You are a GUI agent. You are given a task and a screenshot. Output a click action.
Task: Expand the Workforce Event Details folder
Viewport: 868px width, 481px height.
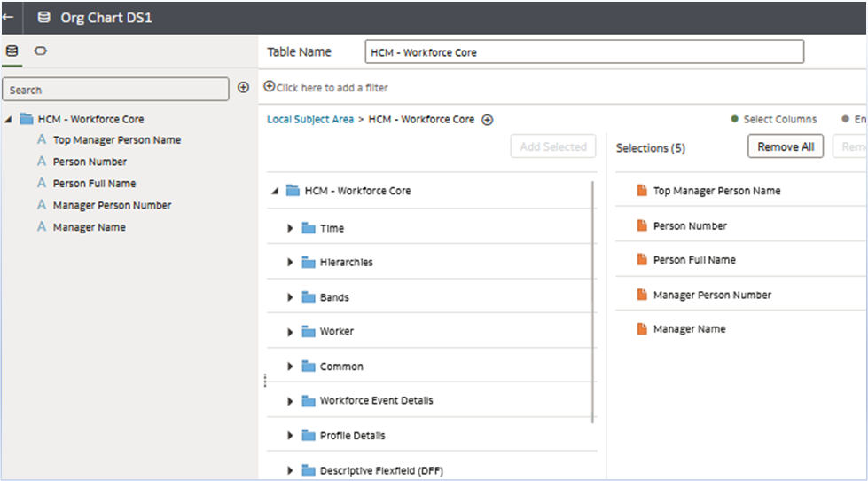290,401
